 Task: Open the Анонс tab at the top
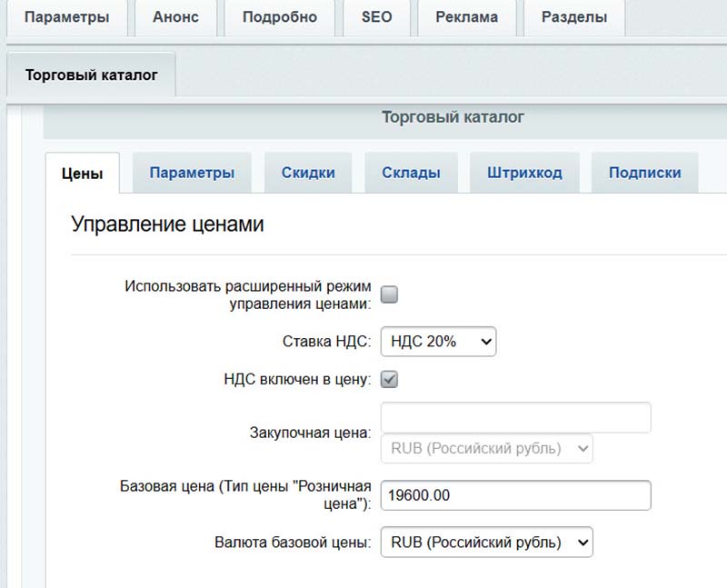click(x=176, y=16)
